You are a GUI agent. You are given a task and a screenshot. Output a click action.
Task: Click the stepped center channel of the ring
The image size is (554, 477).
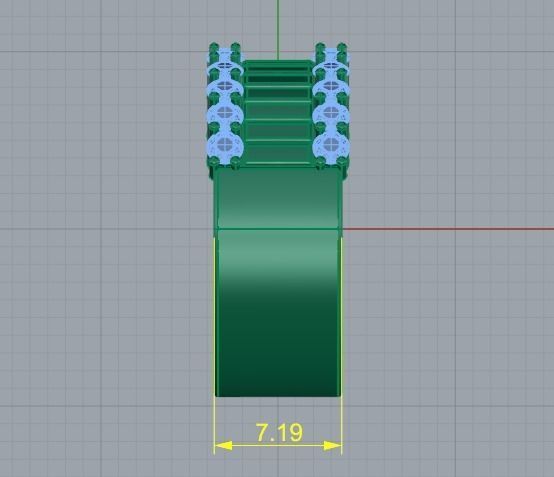click(x=278, y=112)
